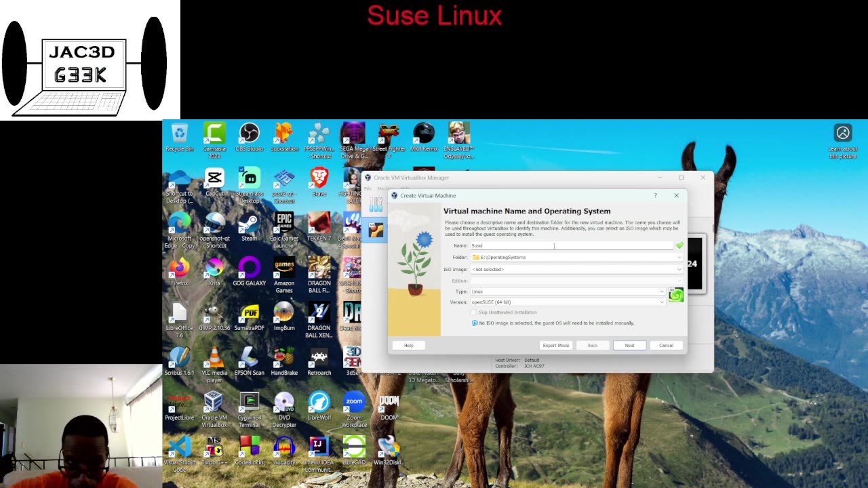The width and height of the screenshot is (868, 488).
Task: Select the HandBrake desktop icon
Action: tap(284, 361)
